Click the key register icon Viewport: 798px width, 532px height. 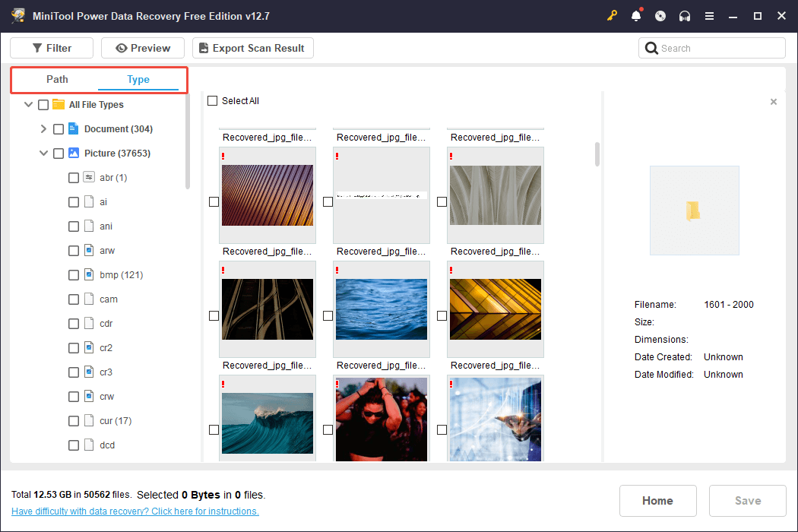[612, 16]
